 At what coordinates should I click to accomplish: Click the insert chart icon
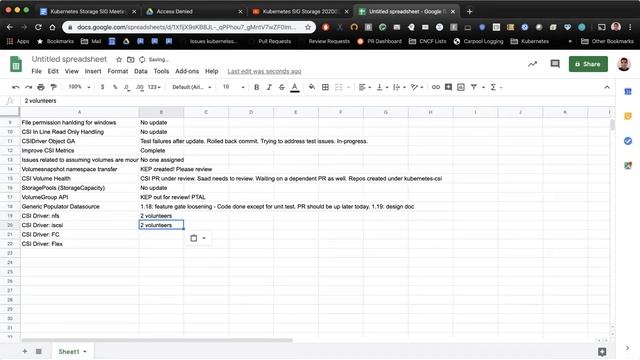461,87
